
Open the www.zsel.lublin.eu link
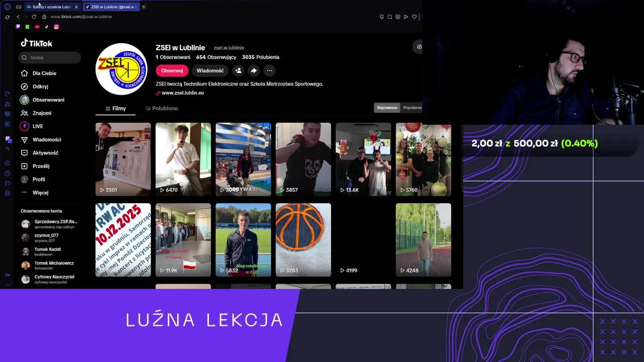[x=183, y=93]
